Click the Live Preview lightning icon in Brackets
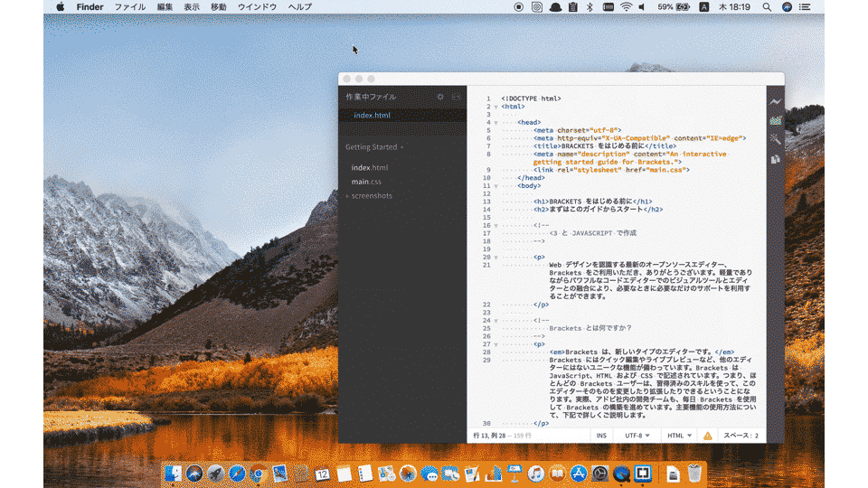 coord(775,102)
